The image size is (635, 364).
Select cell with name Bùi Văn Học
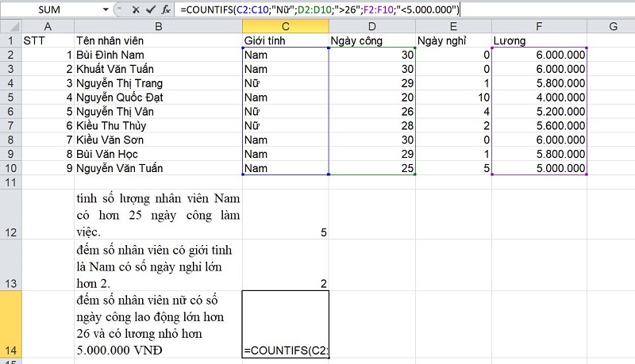tap(158, 154)
